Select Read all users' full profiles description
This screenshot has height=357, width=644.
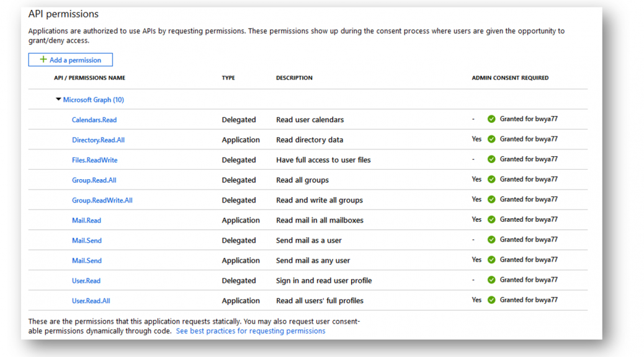coord(320,301)
